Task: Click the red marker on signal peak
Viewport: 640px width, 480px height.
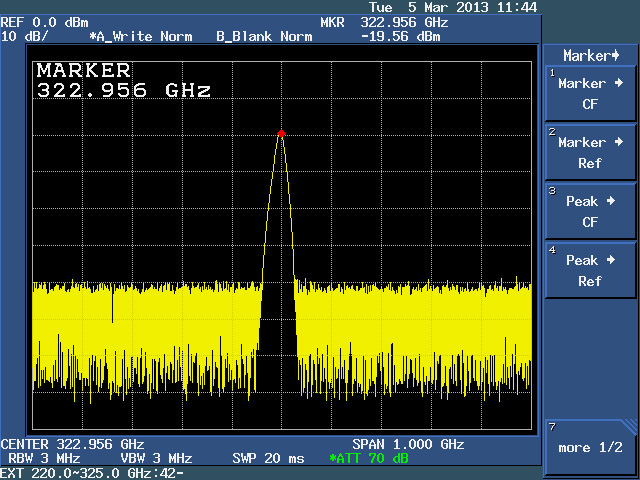Action: (x=281, y=133)
